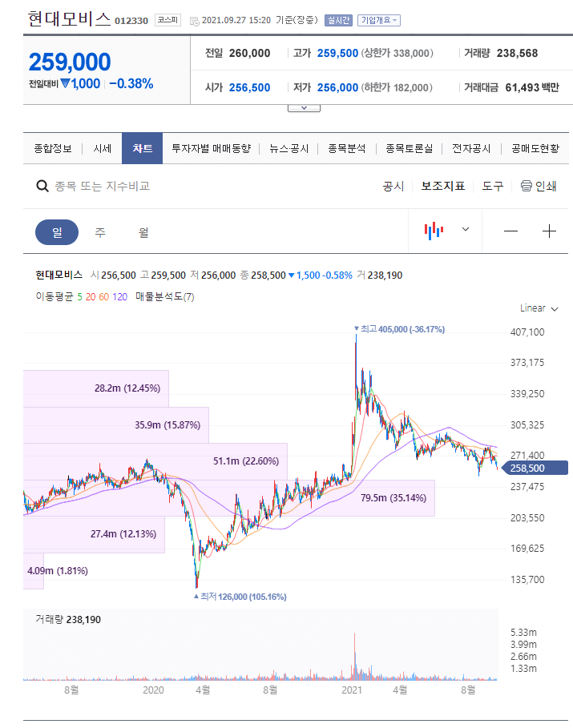Click the 120-day moving average label

120,297
